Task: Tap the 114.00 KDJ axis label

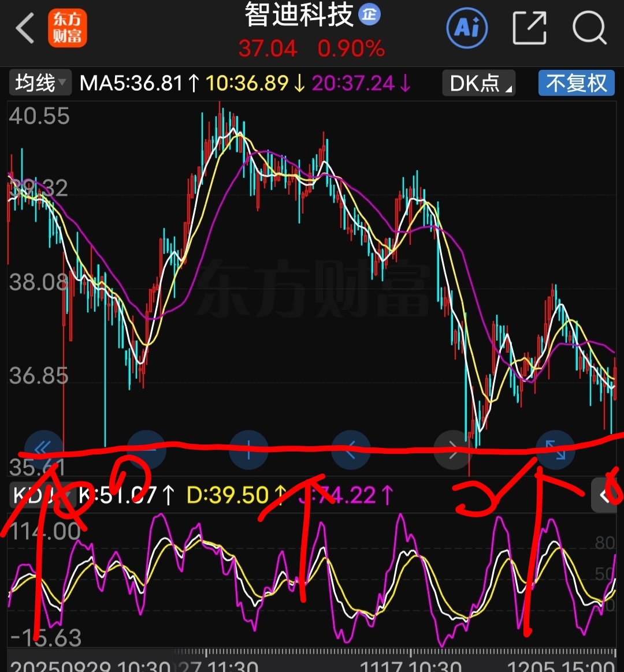Action: point(45,532)
